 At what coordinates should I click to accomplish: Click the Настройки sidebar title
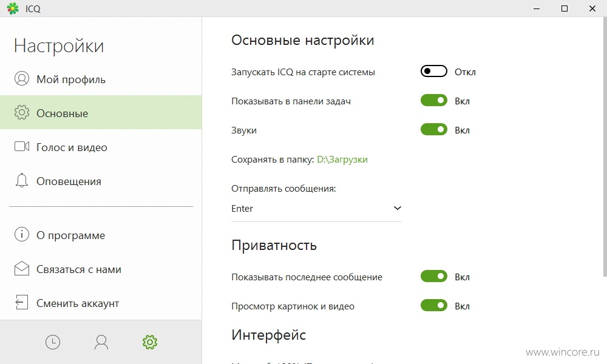pyautogui.click(x=59, y=45)
